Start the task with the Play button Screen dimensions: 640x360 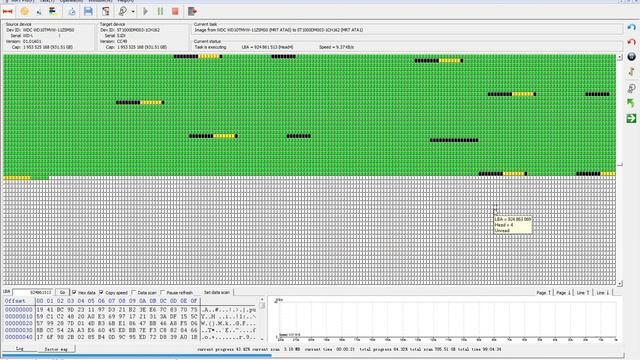click(x=146, y=11)
